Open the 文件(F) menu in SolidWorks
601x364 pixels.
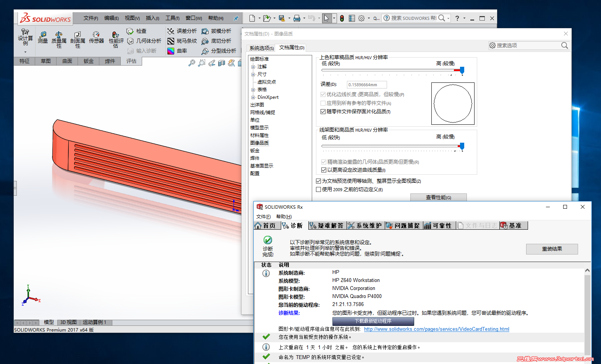pyautogui.click(x=91, y=18)
